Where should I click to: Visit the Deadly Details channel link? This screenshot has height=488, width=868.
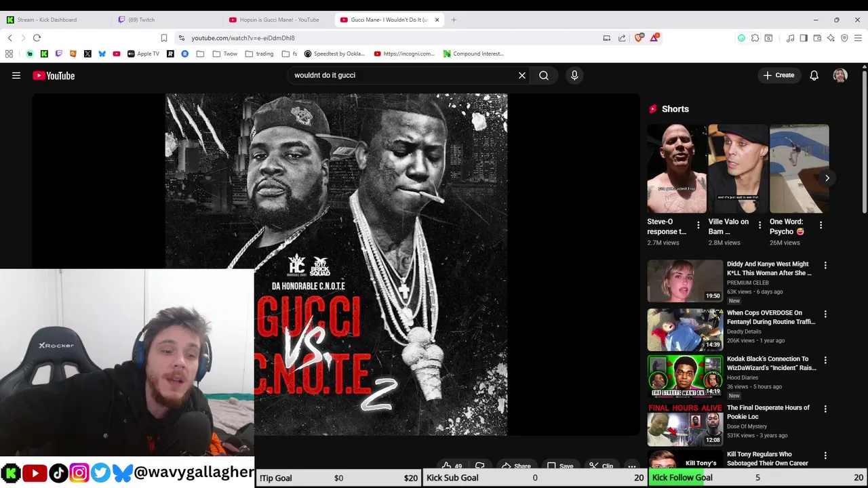[x=744, y=331]
